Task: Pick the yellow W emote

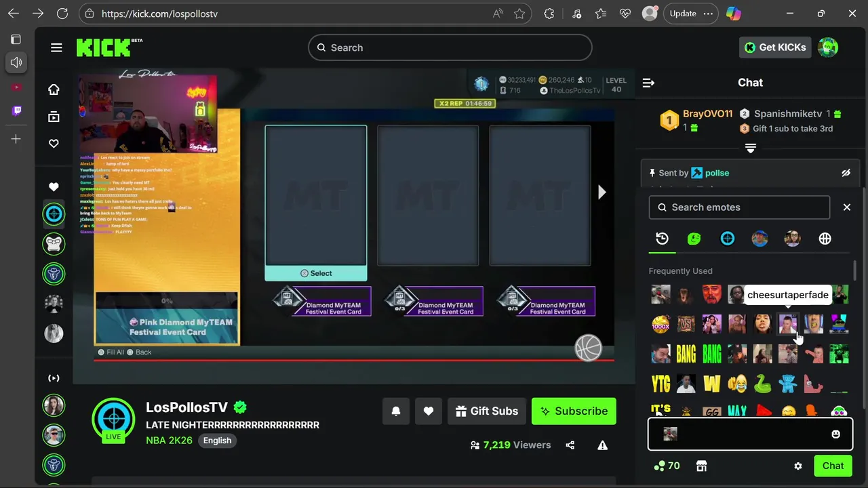Action: pos(711,384)
